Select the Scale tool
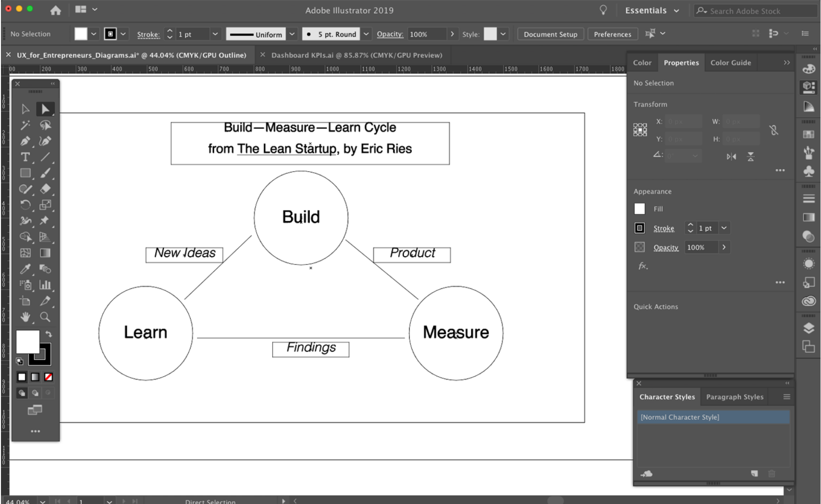The width and height of the screenshot is (821, 504). [x=45, y=205]
